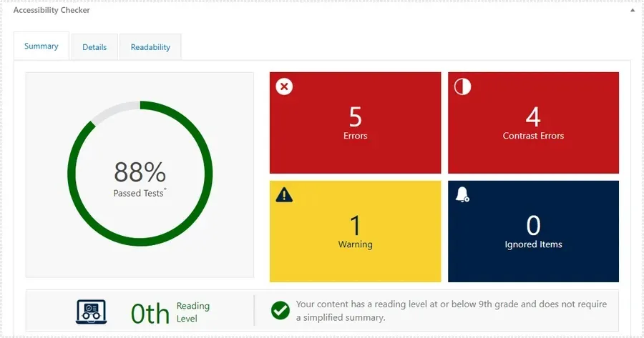Click the "Reading Level" label

(x=193, y=312)
